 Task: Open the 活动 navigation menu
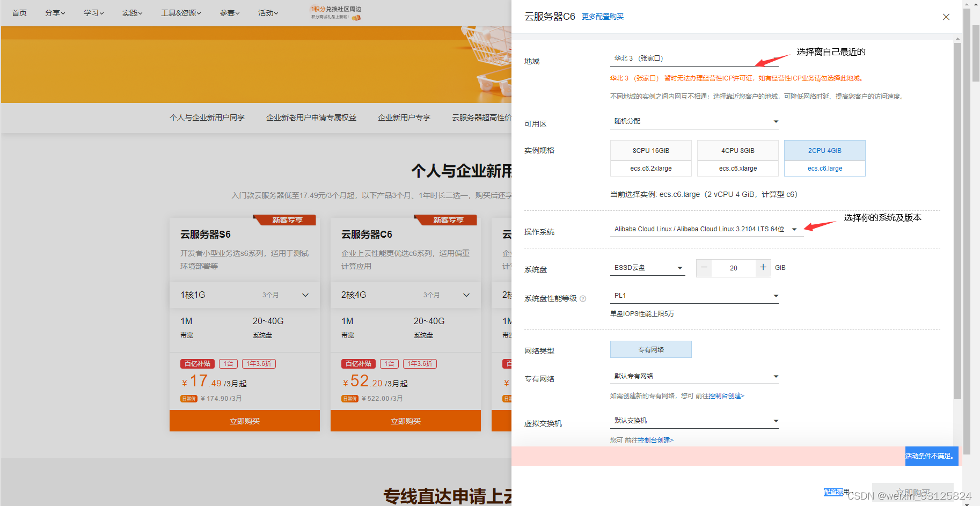[x=268, y=13]
